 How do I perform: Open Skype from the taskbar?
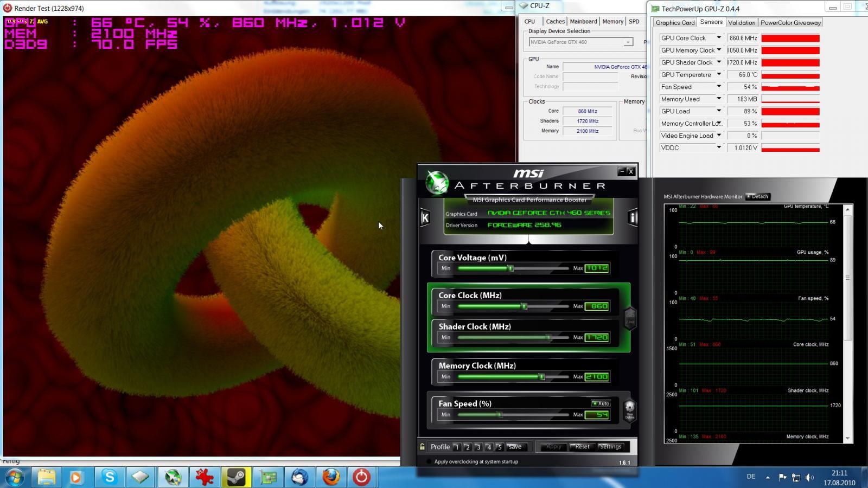tap(110, 477)
